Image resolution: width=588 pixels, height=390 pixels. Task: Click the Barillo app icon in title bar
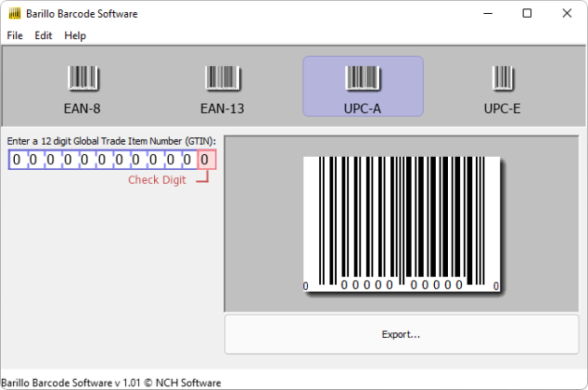coord(15,14)
